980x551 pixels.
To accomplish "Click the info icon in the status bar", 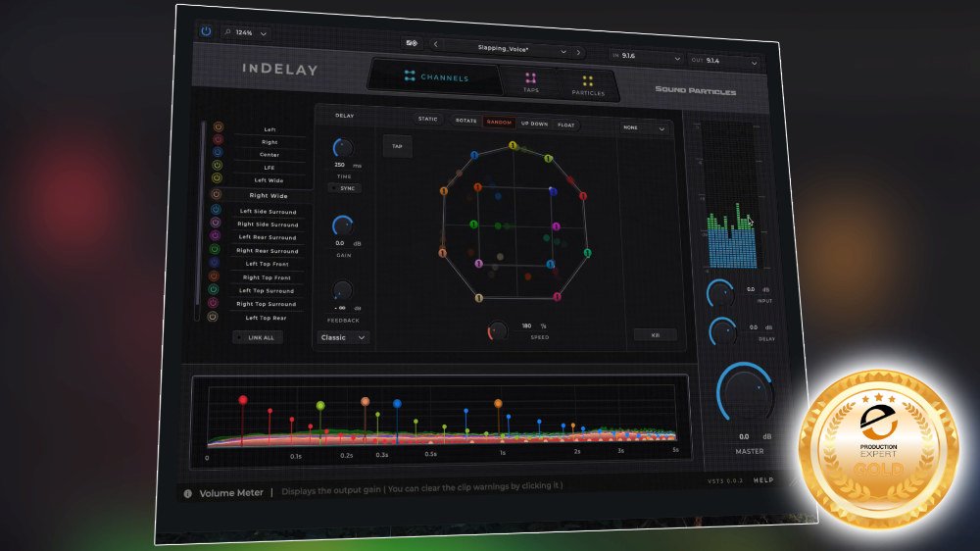I will [187, 493].
